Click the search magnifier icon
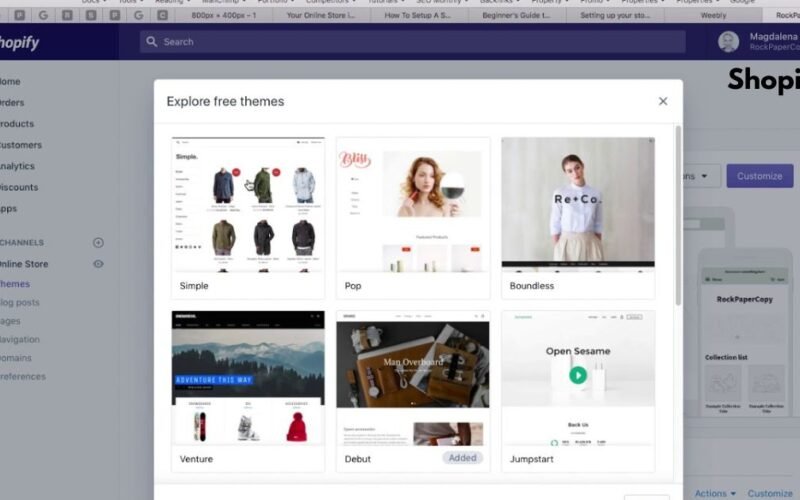Image resolution: width=800 pixels, height=500 pixels. [152, 42]
